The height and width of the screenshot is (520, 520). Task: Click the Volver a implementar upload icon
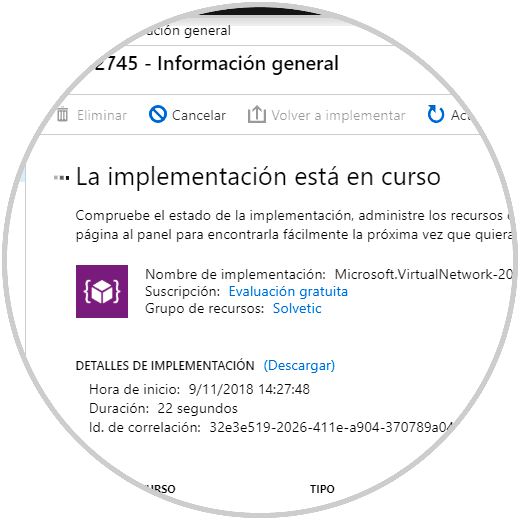point(257,114)
